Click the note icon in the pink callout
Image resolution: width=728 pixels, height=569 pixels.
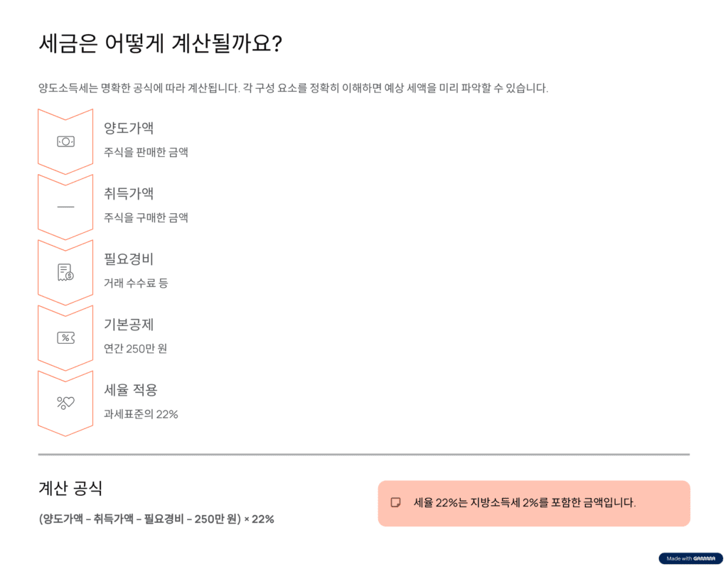(396, 502)
